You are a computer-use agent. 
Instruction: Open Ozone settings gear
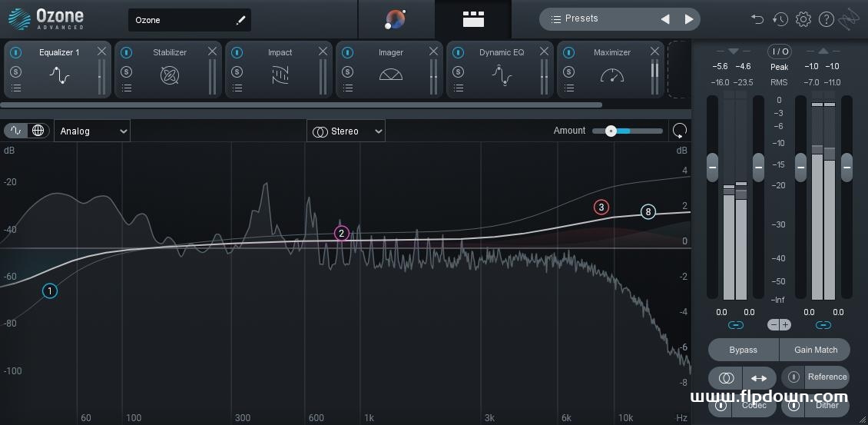803,19
